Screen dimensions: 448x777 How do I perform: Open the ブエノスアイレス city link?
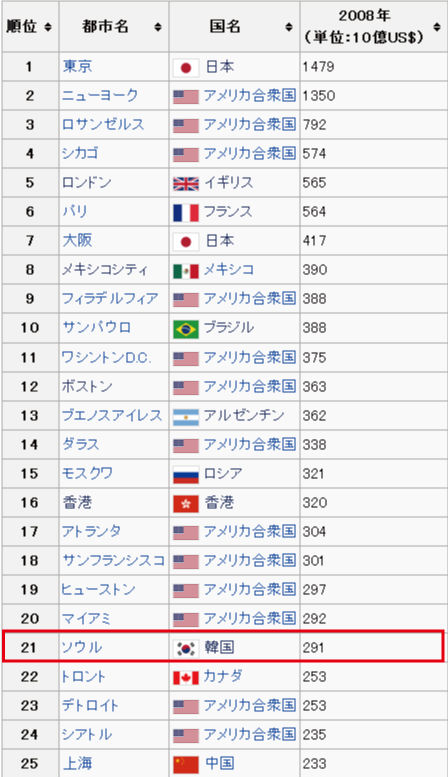pyautogui.click(x=112, y=415)
